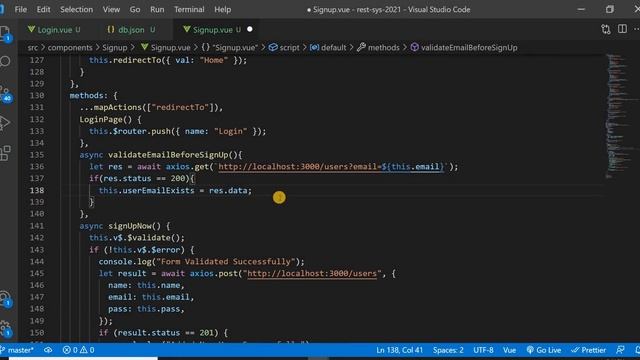The width and height of the screenshot is (640, 360).
Task: Restore down the VS Code window
Action: coord(609,9)
